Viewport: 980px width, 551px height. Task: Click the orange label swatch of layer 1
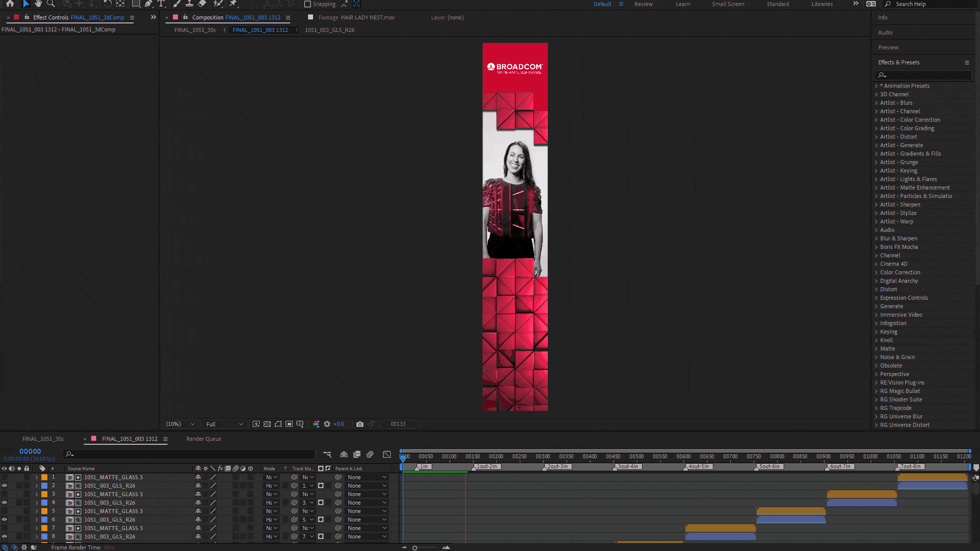click(44, 477)
